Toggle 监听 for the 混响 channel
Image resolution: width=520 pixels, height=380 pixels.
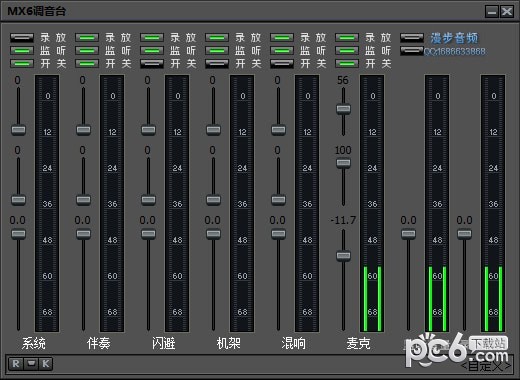(282, 51)
